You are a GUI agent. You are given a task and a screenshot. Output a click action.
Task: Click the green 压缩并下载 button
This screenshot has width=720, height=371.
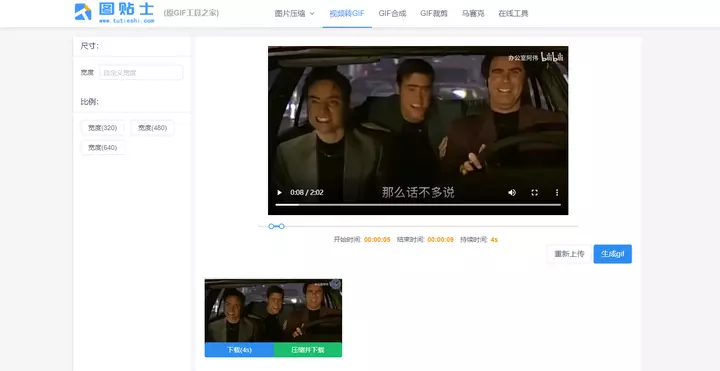[x=308, y=350]
